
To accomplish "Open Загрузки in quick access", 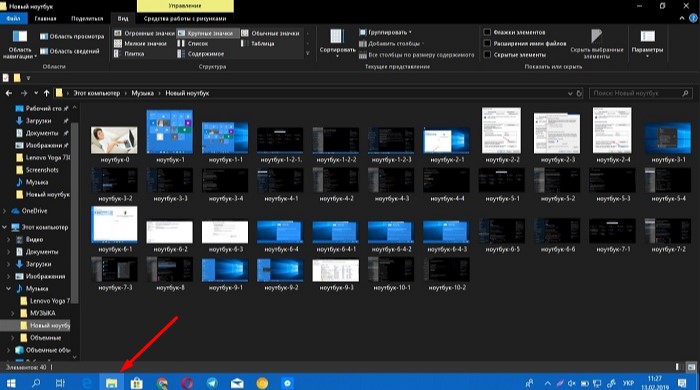I will [x=38, y=120].
